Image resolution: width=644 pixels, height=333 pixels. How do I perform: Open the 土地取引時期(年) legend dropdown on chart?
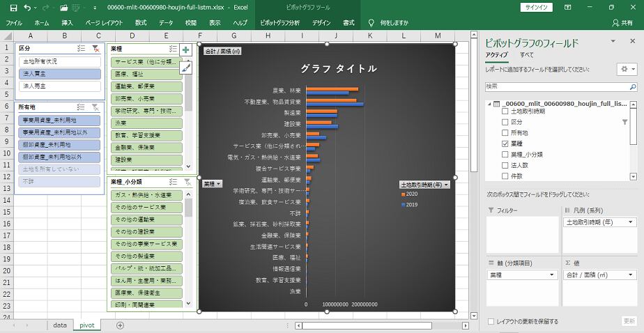[424, 185]
